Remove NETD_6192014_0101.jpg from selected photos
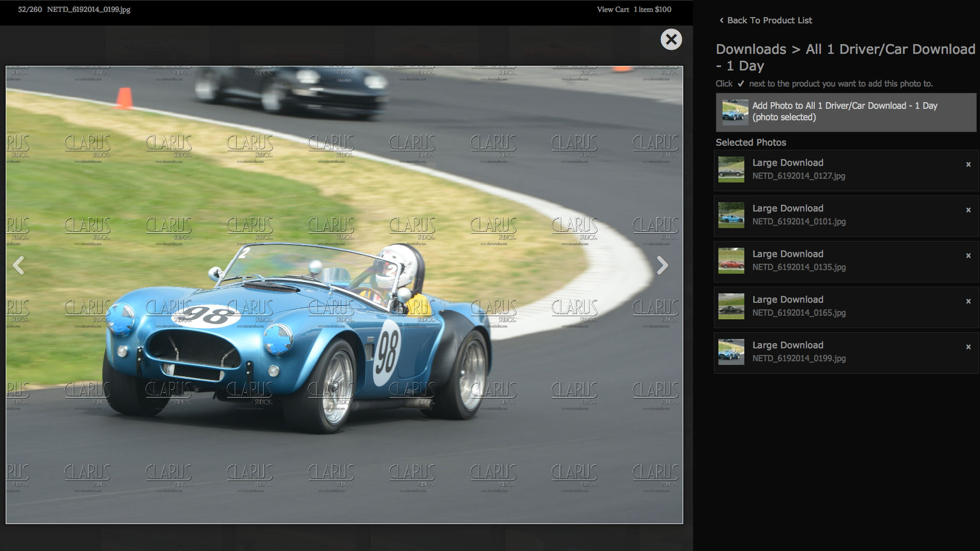 (968, 210)
